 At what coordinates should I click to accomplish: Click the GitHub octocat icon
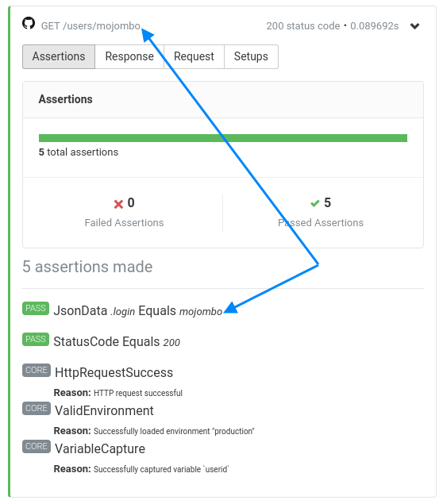pos(29,23)
